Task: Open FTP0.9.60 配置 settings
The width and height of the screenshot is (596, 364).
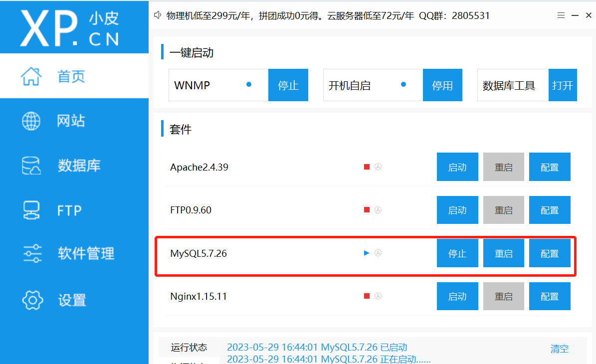Action: 550,210
